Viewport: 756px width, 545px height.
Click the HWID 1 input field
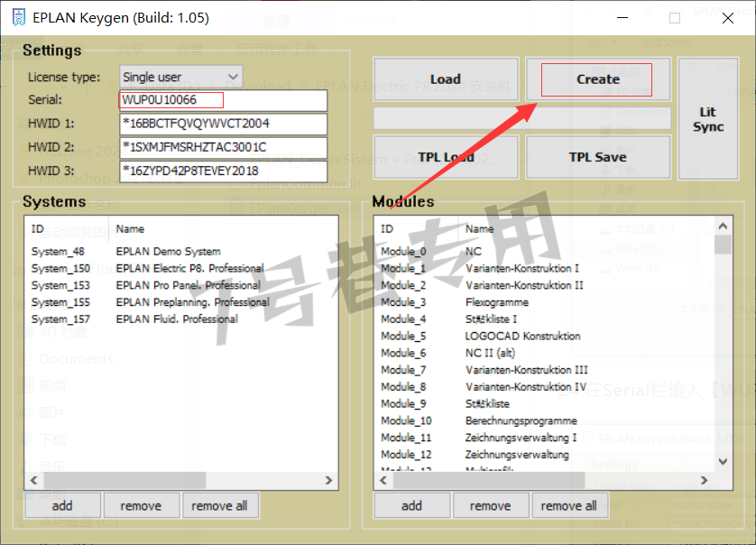click(x=223, y=124)
